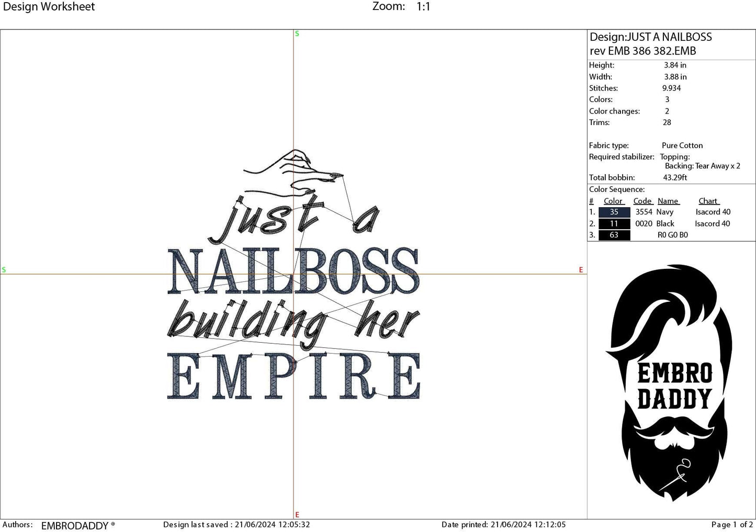Screen dimensions: 756x532
Task: Select the green S start marker at top
Action: point(297,33)
